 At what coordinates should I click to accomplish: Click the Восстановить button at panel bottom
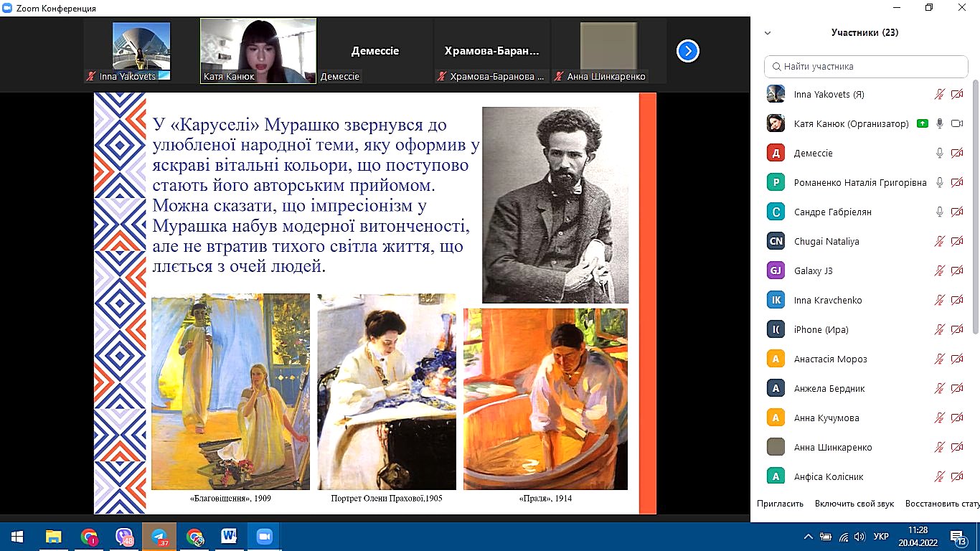943,504
